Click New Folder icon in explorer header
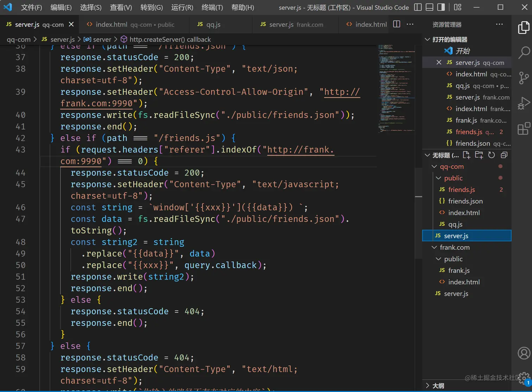Viewport: 532px width, 392px height. (x=479, y=155)
